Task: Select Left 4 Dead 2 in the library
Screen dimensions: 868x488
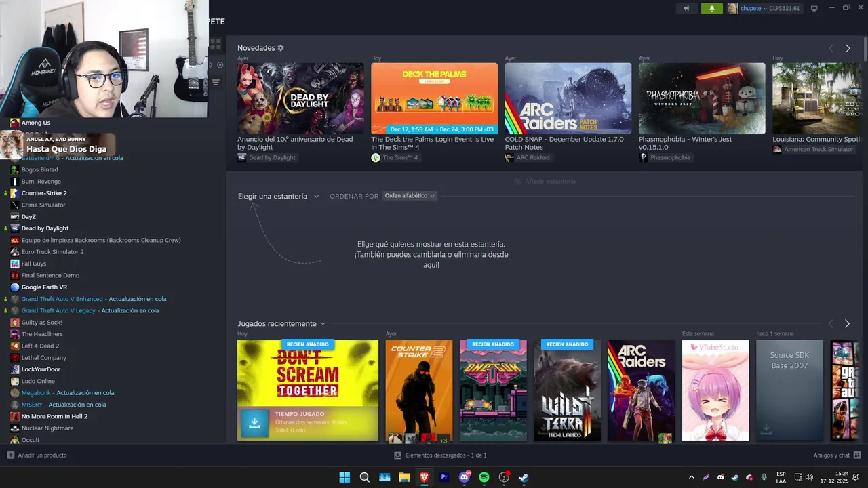Action: [x=40, y=346]
